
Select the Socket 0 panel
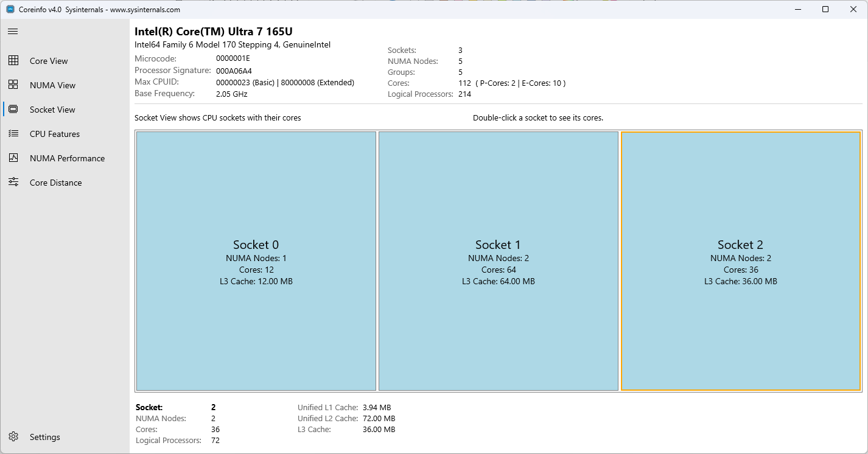coord(256,260)
